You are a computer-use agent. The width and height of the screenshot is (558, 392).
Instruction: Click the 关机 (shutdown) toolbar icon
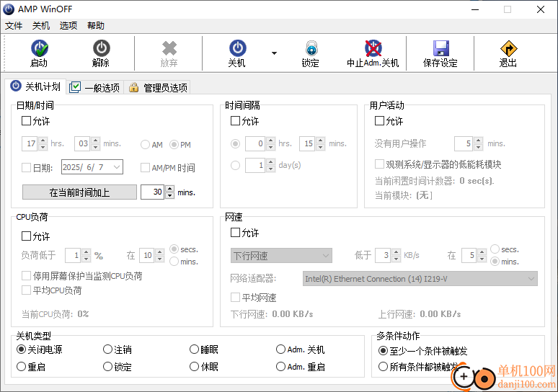coord(237,49)
